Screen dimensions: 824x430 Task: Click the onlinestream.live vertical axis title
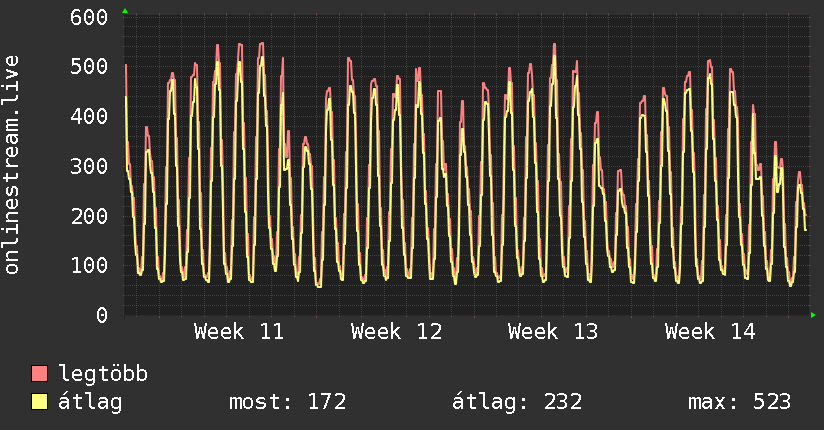[12, 165]
